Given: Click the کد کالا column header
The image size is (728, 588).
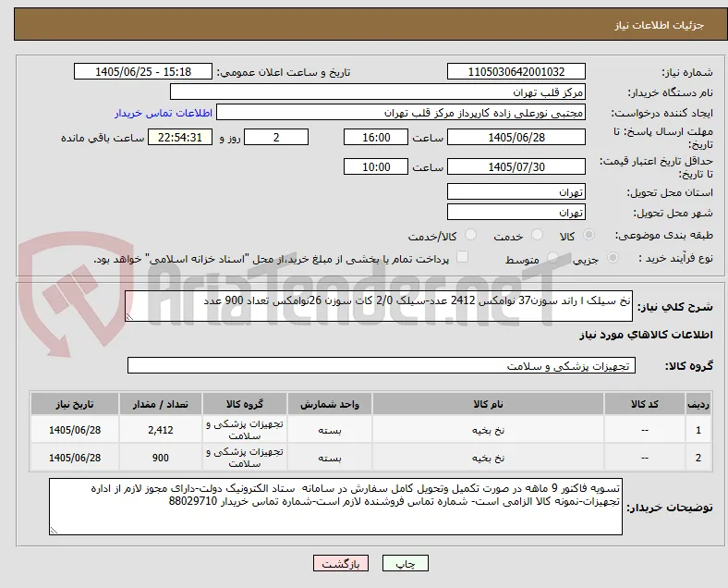Looking at the screenshot, I should point(645,404).
